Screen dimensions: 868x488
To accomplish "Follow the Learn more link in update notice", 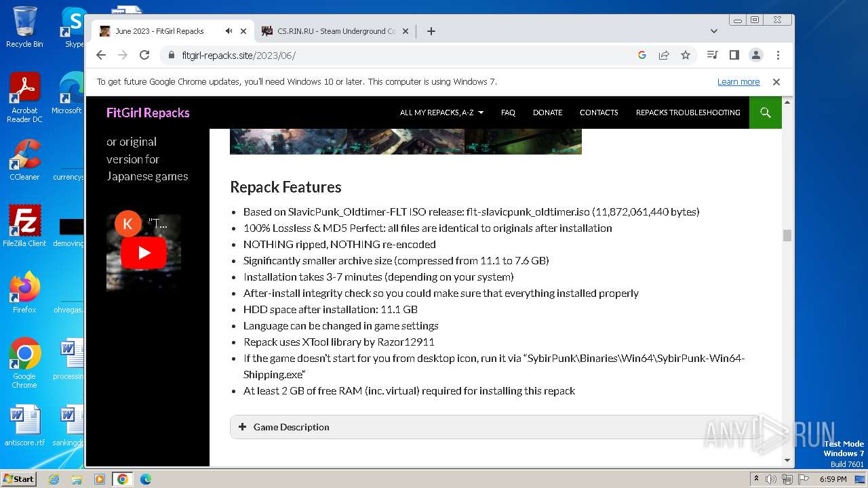I will (x=738, y=82).
